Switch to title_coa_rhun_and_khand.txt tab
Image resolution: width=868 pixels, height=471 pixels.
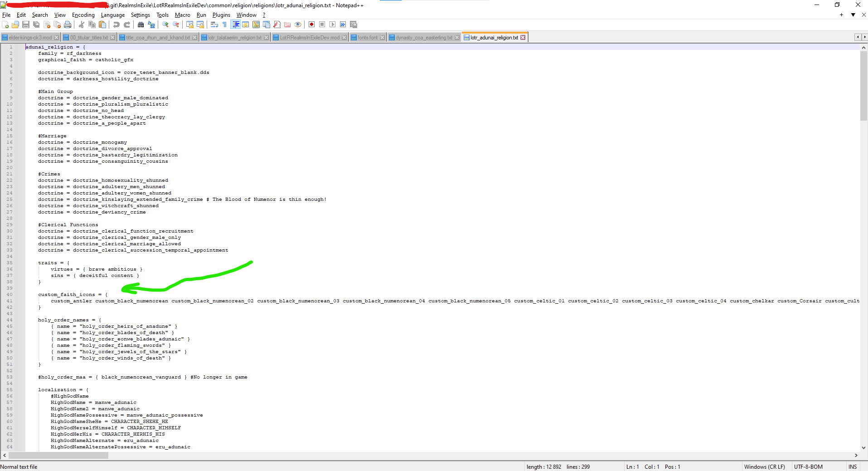coord(158,38)
